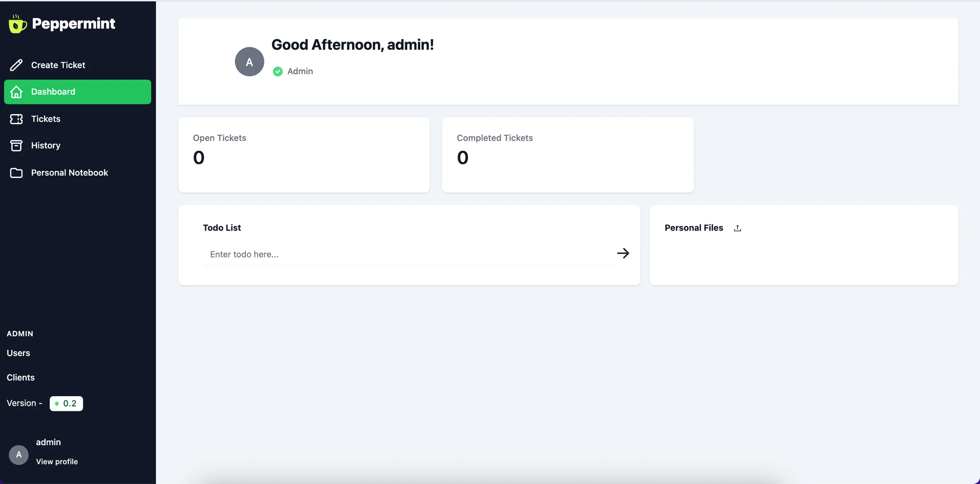Click the Peppermint mug logo
The height and width of the screenshot is (484, 980).
point(17,23)
